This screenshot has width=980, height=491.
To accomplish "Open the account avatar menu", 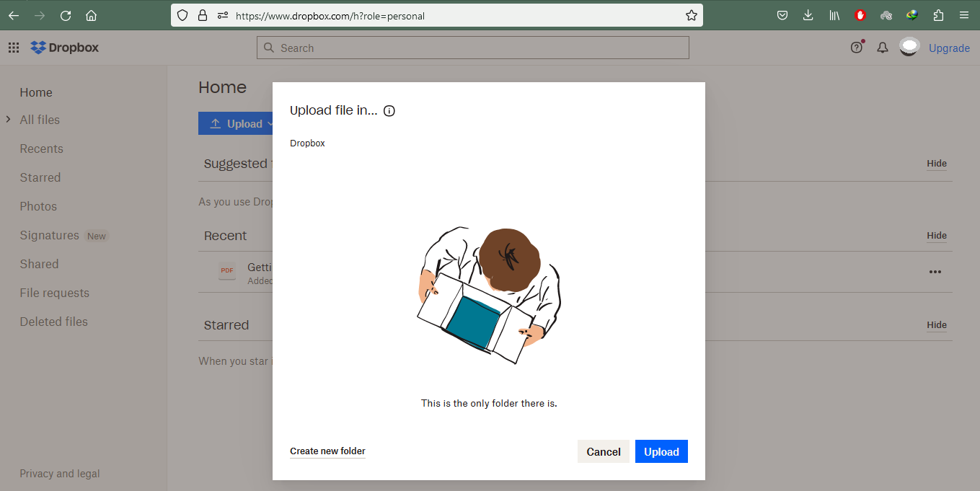I will (909, 48).
